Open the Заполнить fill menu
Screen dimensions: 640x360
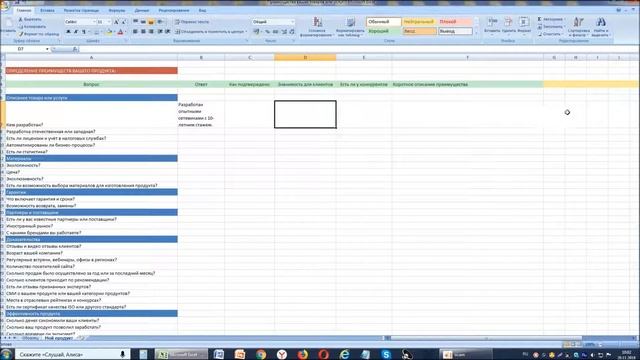pyautogui.click(x=550, y=27)
